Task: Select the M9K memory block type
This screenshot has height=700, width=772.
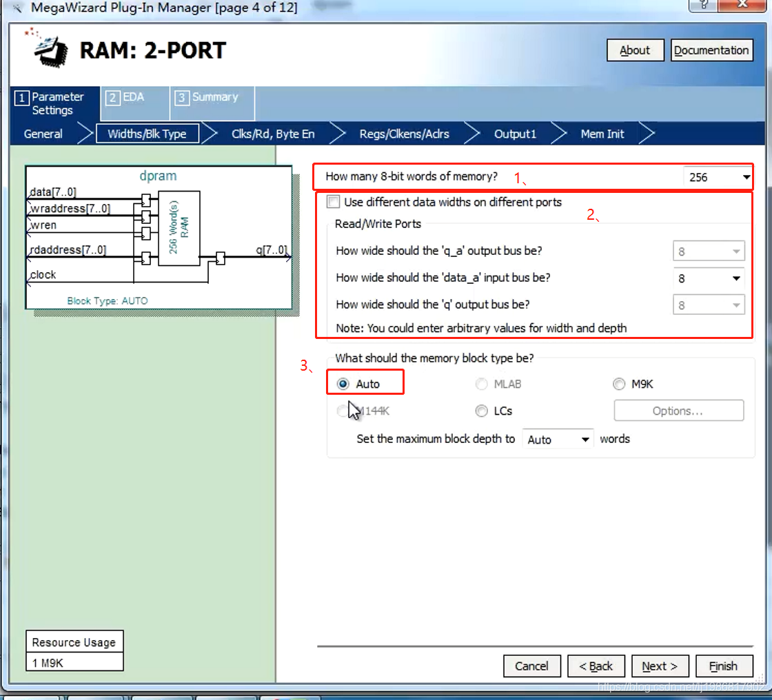Action: [x=619, y=384]
